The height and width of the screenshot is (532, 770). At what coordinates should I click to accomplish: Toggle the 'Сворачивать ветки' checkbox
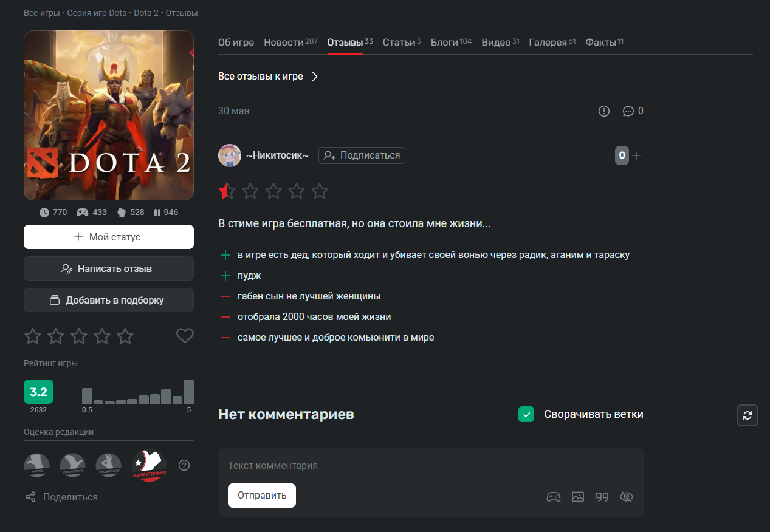pos(526,414)
